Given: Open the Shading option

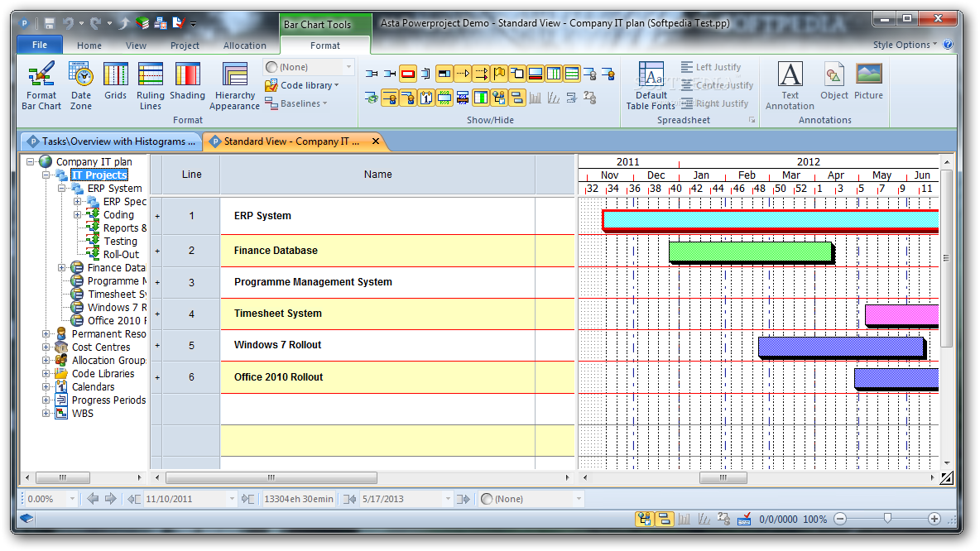Looking at the screenshot, I should (x=188, y=81).
